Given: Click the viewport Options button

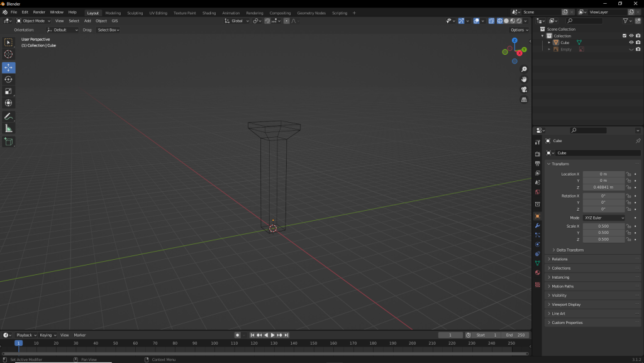Looking at the screenshot, I should tap(519, 30).
